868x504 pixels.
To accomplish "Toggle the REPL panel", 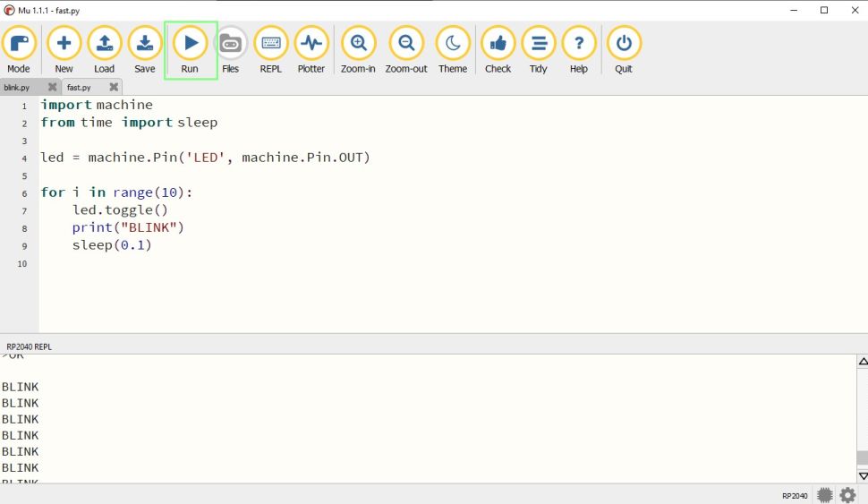I will click(x=271, y=50).
